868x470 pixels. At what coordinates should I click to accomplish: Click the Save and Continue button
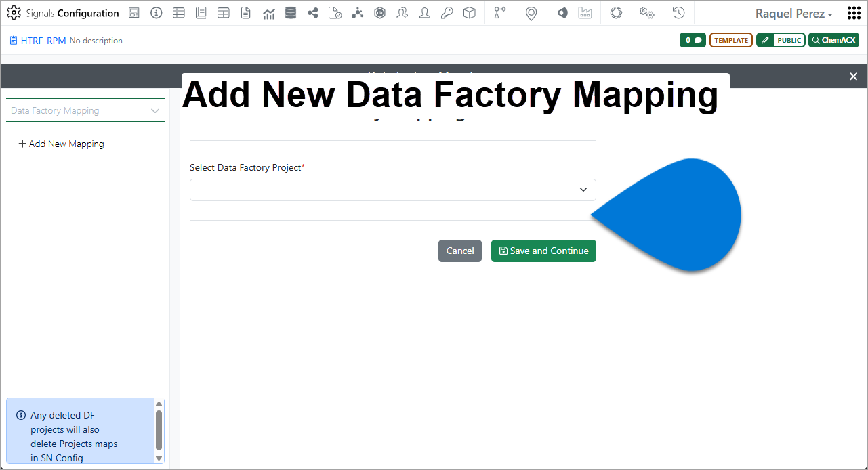point(543,251)
